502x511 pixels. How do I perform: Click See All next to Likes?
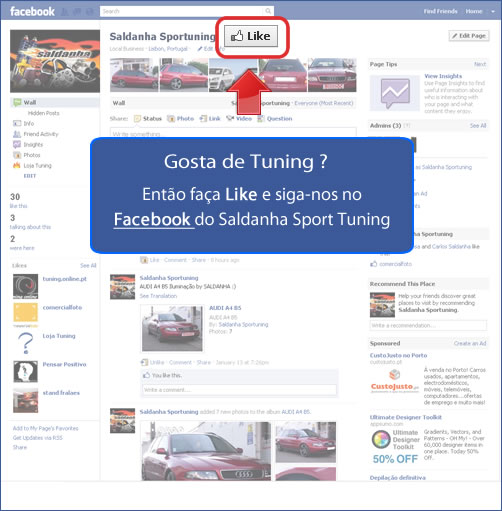[88, 265]
